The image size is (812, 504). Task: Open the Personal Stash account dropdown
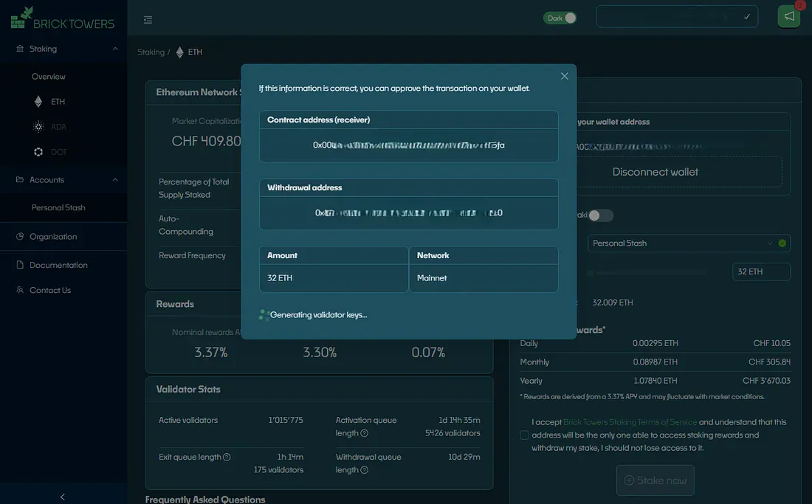689,244
